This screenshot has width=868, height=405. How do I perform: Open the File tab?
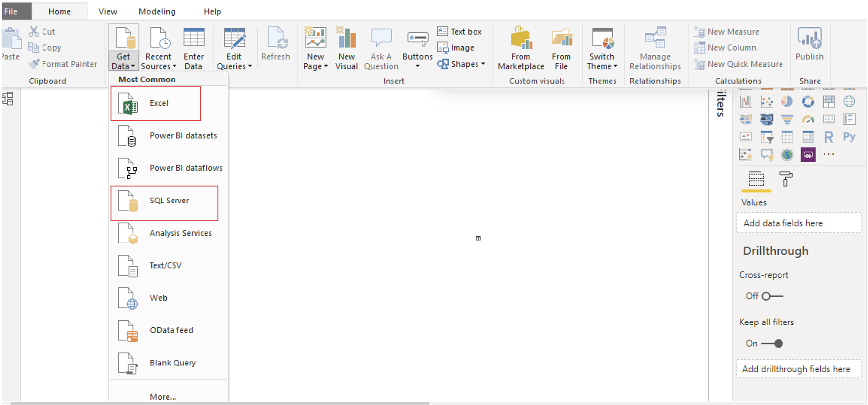pos(16,11)
